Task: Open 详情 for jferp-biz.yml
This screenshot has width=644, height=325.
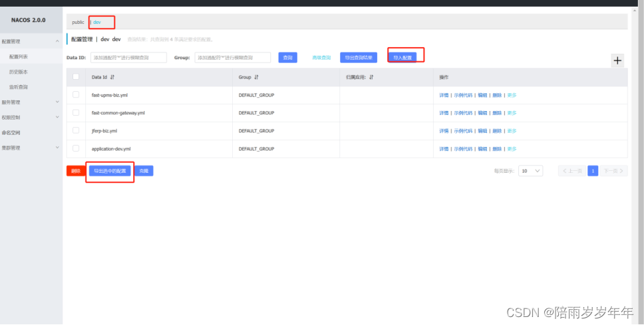Action: 444,131
